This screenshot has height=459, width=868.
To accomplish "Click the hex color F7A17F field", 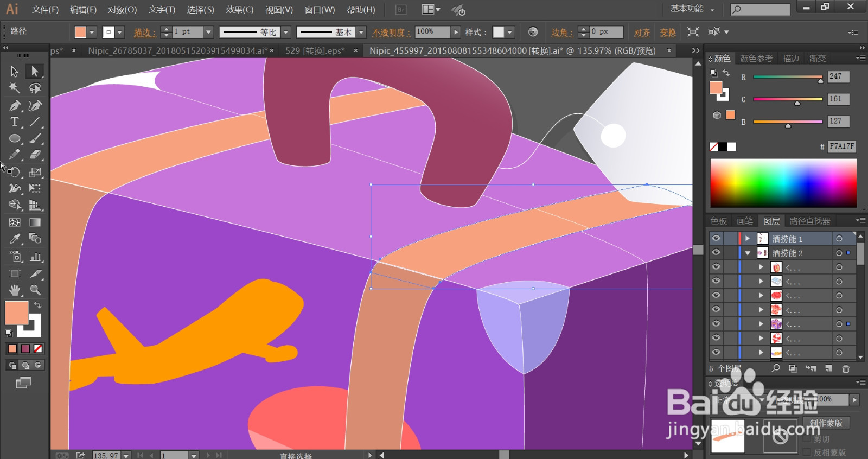I will pyautogui.click(x=841, y=146).
